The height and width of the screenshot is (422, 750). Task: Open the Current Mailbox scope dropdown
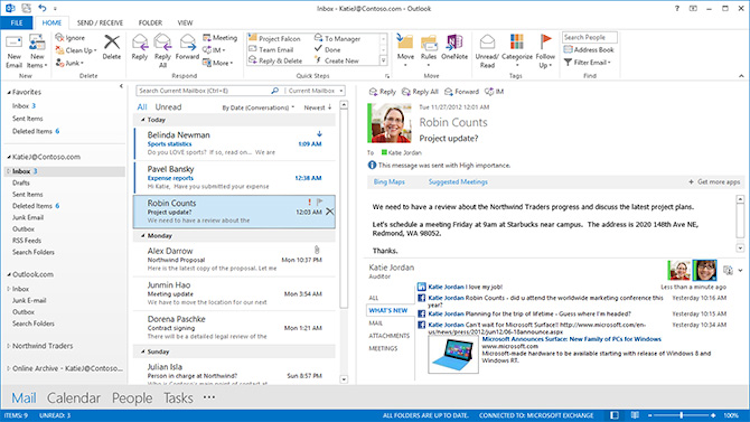(316, 90)
